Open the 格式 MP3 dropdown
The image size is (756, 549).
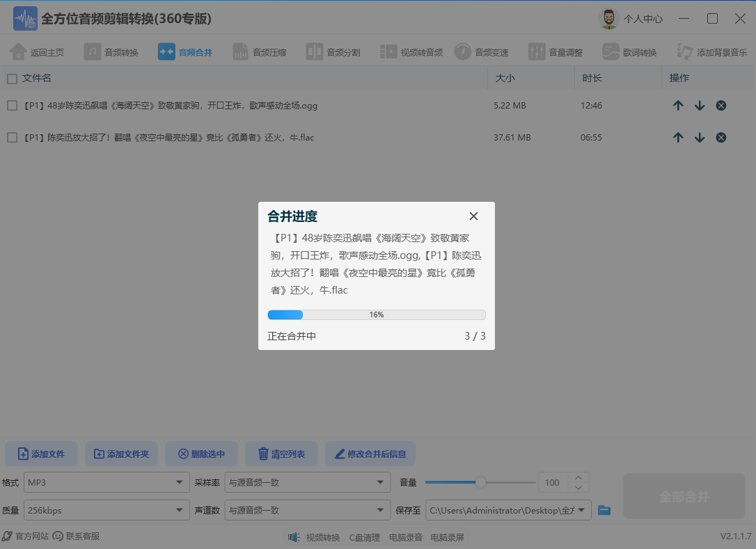pyautogui.click(x=106, y=482)
